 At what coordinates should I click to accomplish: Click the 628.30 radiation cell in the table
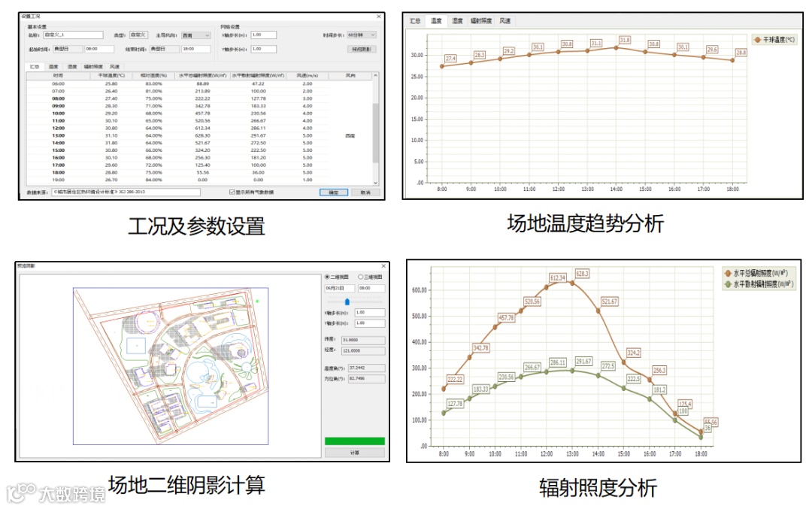(202, 135)
